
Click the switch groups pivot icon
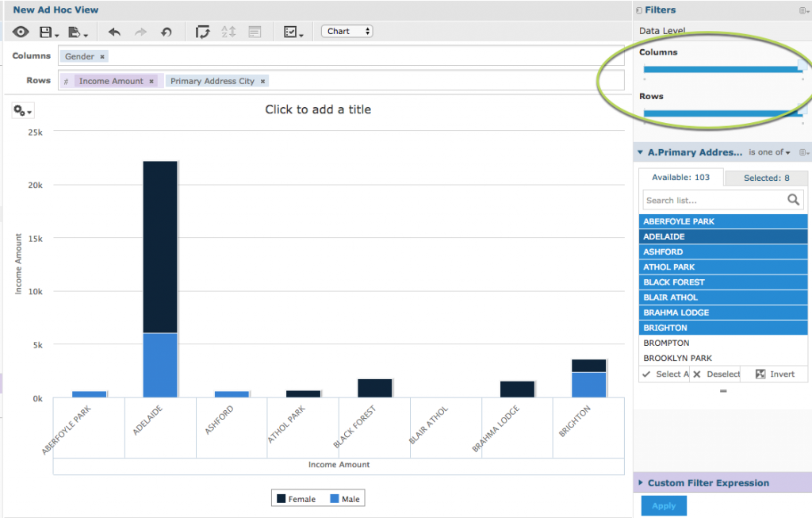click(204, 31)
